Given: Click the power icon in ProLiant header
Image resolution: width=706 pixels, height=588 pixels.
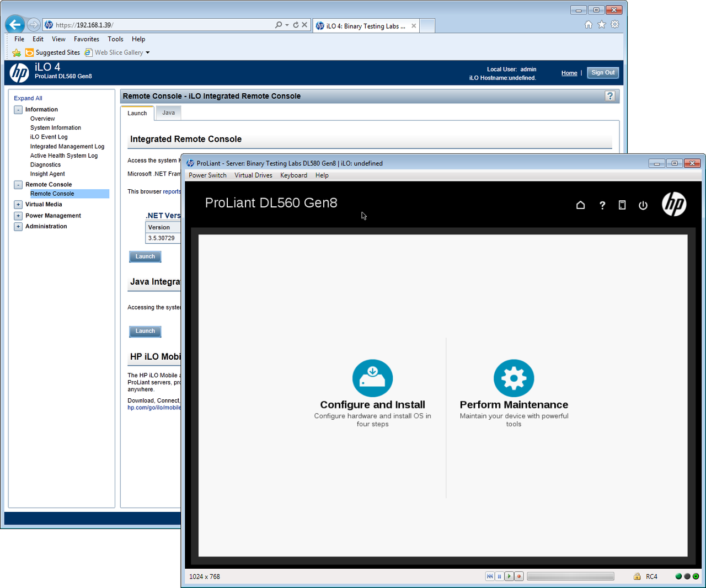Looking at the screenshot, I should [x=643, y=205].
